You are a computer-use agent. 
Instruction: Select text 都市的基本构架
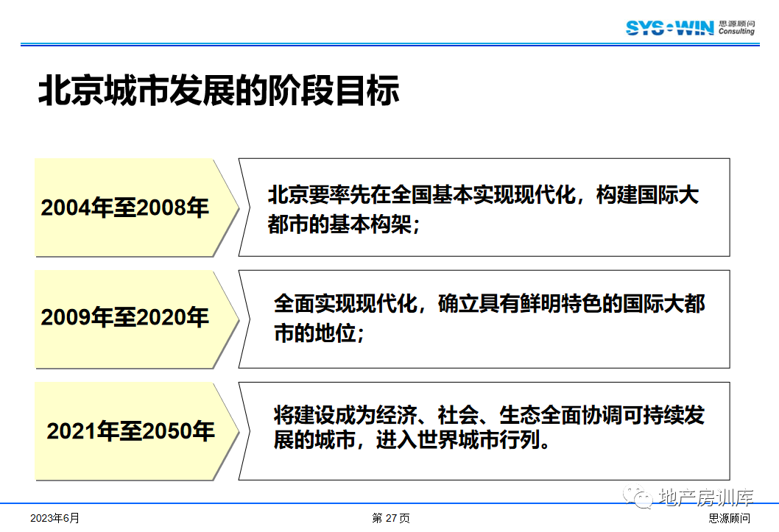340,224
